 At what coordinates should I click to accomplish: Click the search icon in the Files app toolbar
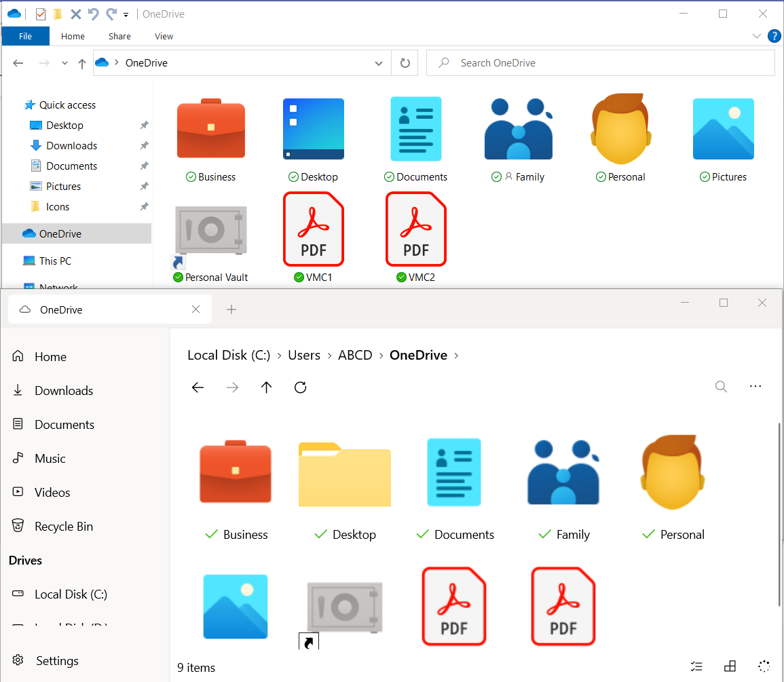pyautogui.click(x=721, y=387)
